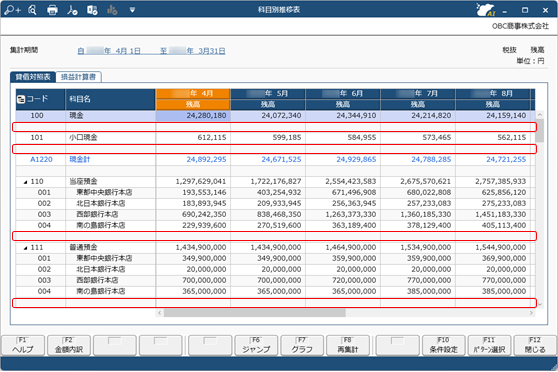
Task: Select the 4月 残高 column header
Action: coord(193,104)
